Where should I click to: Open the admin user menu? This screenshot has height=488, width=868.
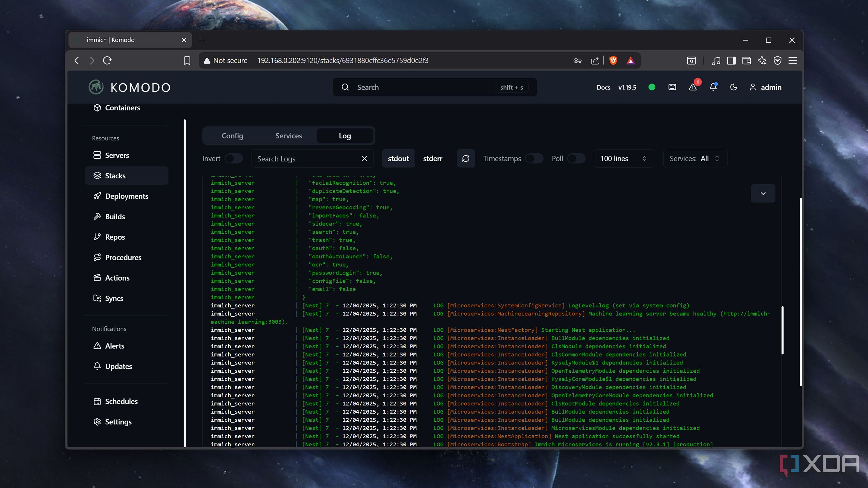pyautogui.click(x=765, y=87)
